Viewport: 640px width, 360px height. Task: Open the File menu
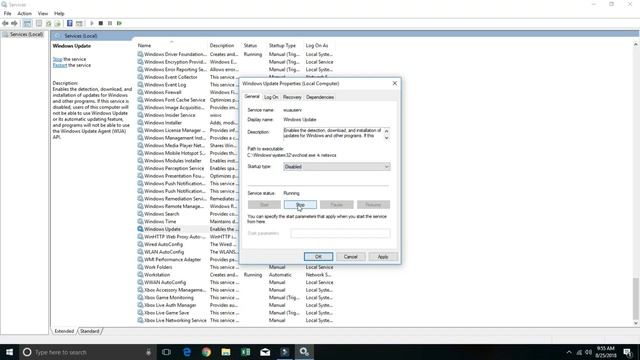click(x=7, y=13)
